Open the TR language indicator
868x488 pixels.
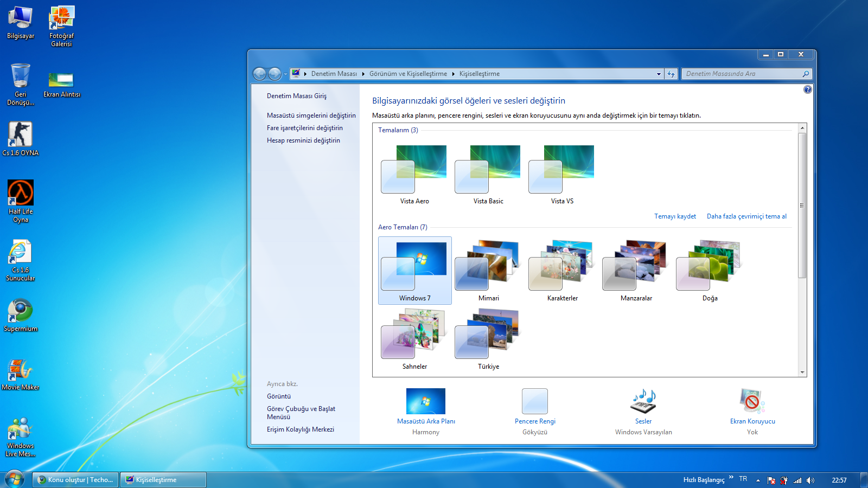[x=743, y=479]
